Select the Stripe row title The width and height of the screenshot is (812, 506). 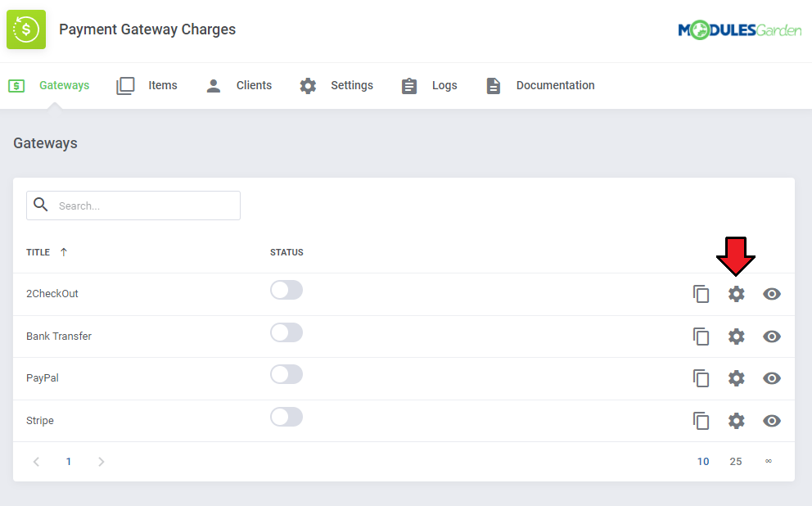tap(40, 421)
